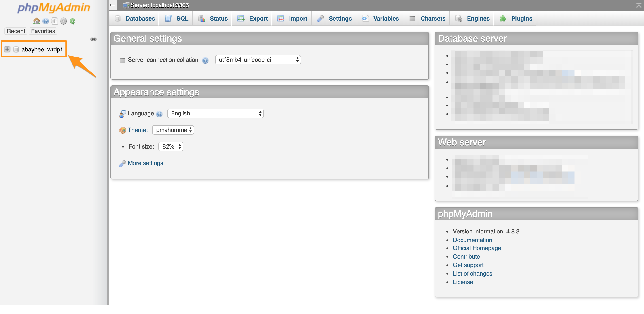Click the SQL query window documents icon
644x314 pixels.
(x=54, y=21)
